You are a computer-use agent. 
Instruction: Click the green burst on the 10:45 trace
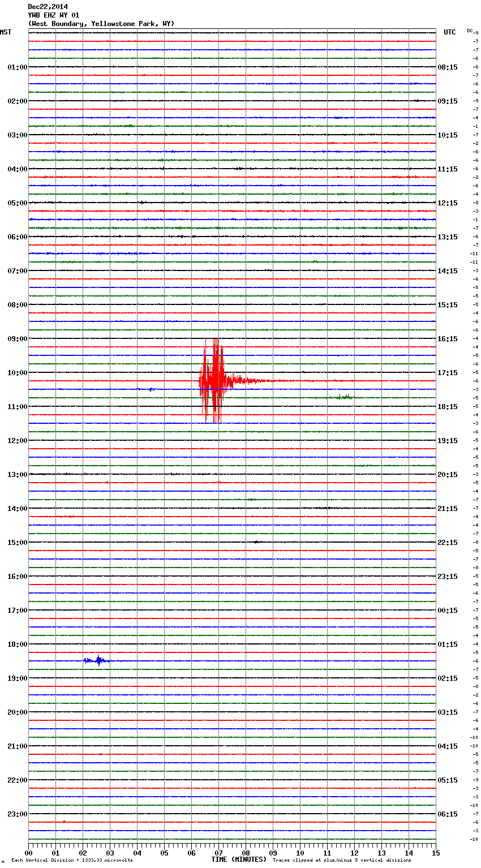(x=342, y=397)
